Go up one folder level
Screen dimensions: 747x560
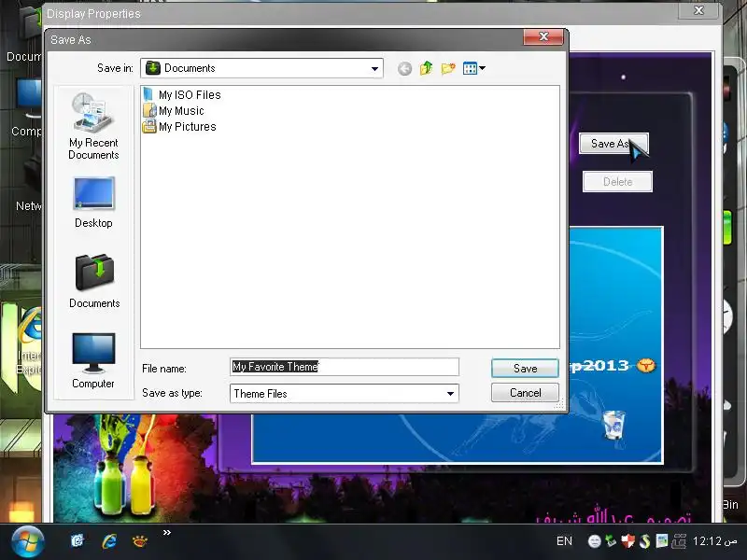(426, 68)
